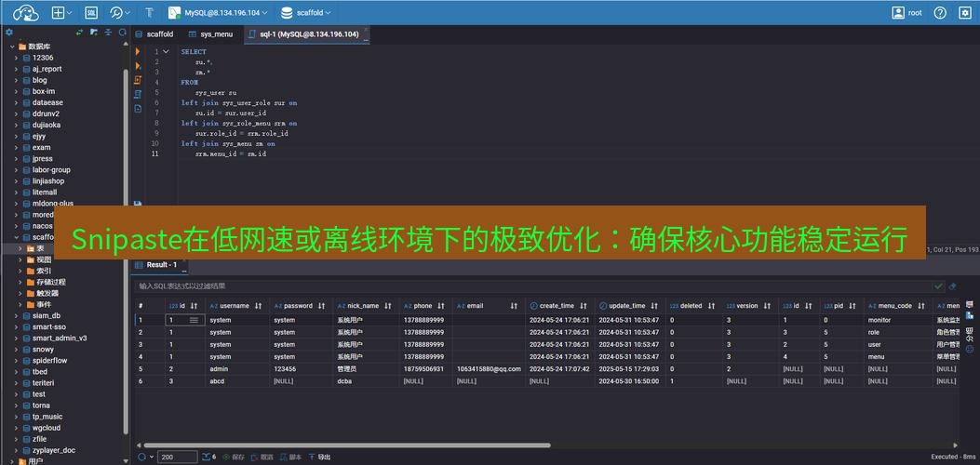Click the navigator folder filter icon
Image resolution: width=980 pixels, height=465 pixels.
coord(94,32)
